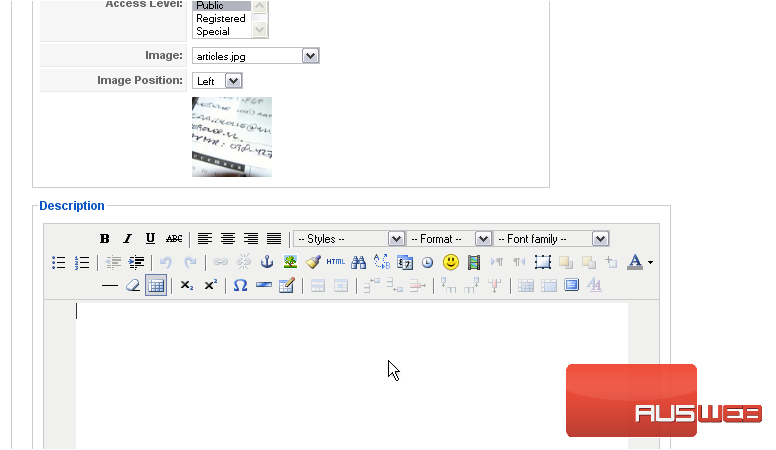Open text color picker arrow

click(651, 263)
